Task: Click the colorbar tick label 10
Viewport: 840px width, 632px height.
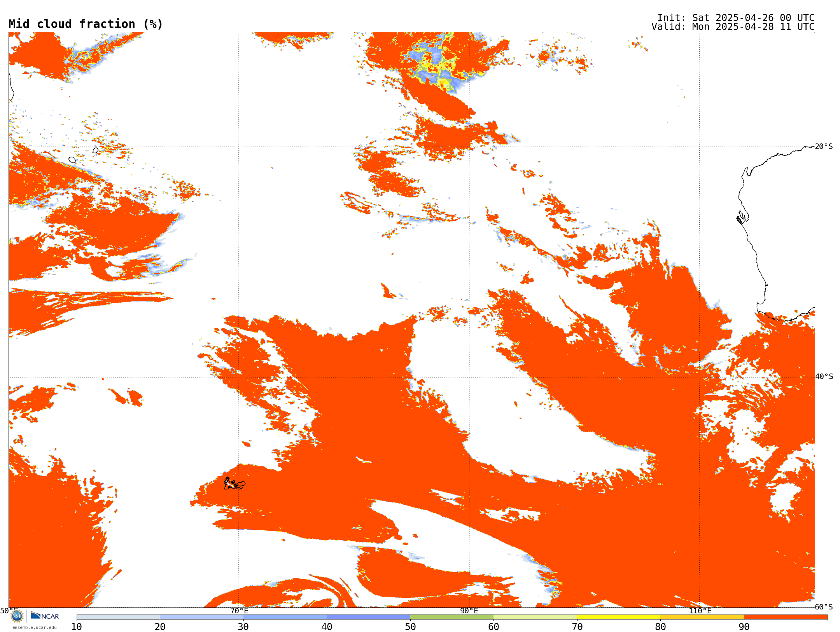Action: (x=77, y=627)
